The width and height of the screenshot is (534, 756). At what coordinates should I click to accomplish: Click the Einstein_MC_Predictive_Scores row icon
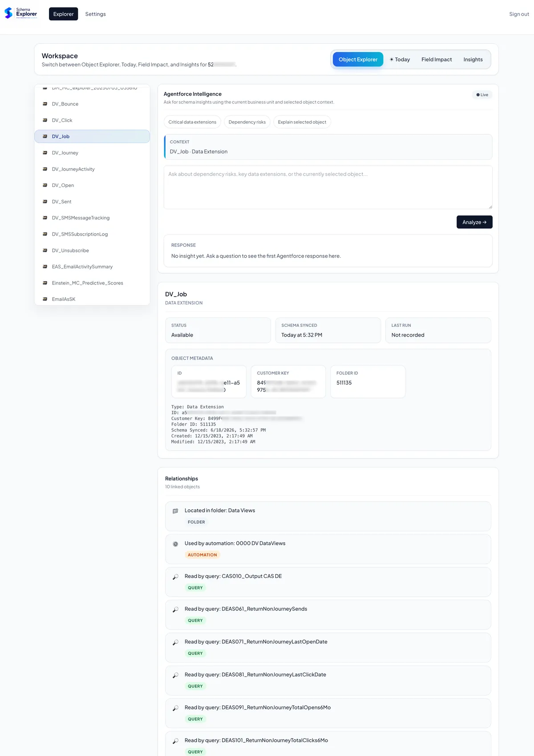(45, 283)
